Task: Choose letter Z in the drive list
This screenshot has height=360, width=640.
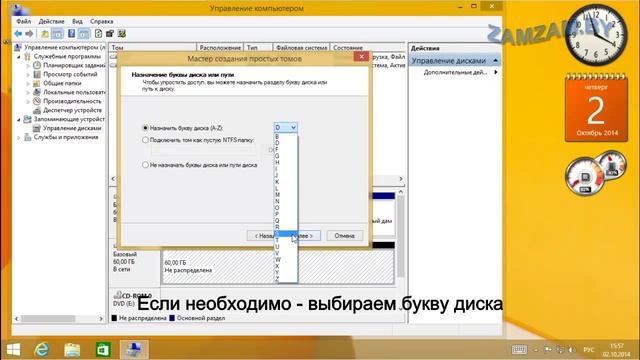Action: point(286,279)
